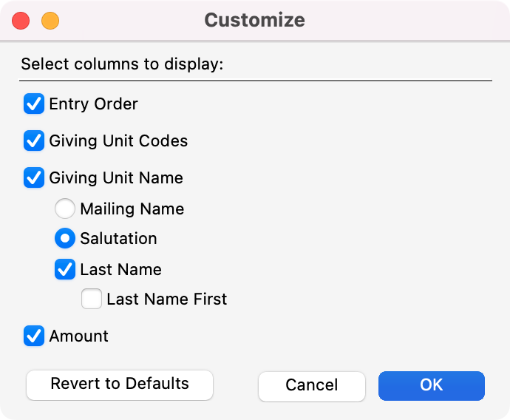
Task: Click the 'Last Name First' label text
Action: pyautogui.click(x=166, y=299)
